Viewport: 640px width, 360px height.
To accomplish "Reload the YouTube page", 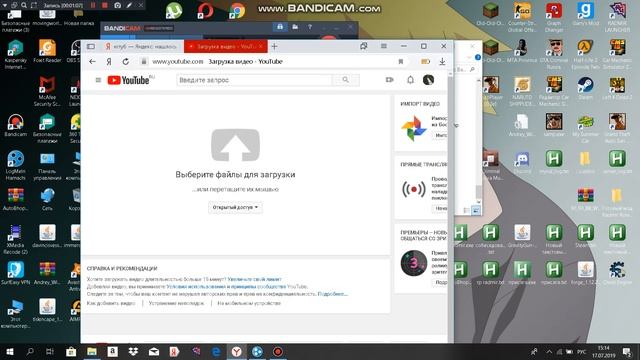I will pos(126,62).
